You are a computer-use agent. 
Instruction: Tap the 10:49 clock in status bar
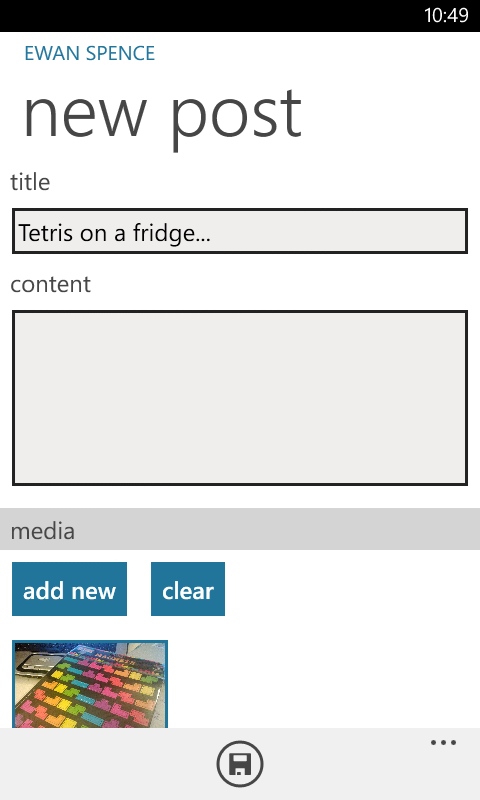point(446,15)
